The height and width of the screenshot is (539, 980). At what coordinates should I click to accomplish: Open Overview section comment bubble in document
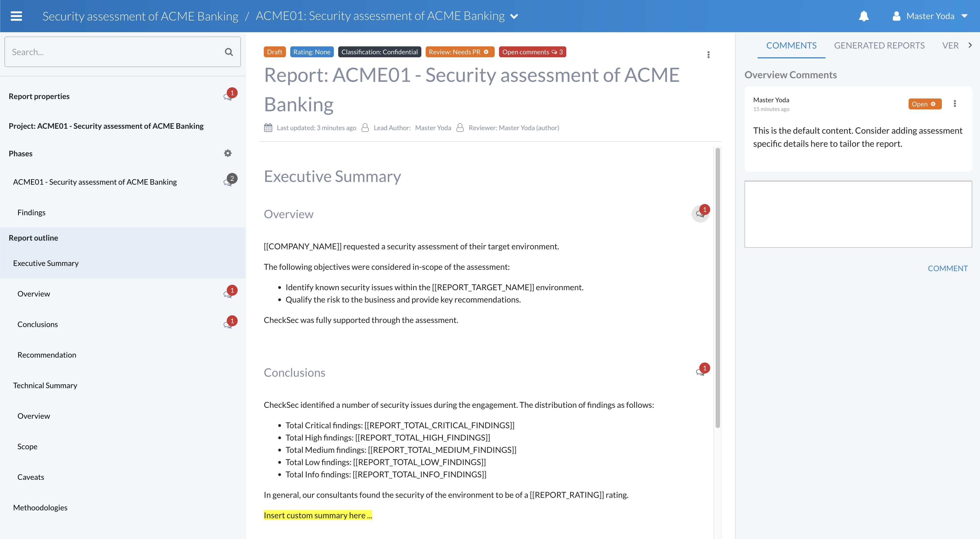(700, 213)
